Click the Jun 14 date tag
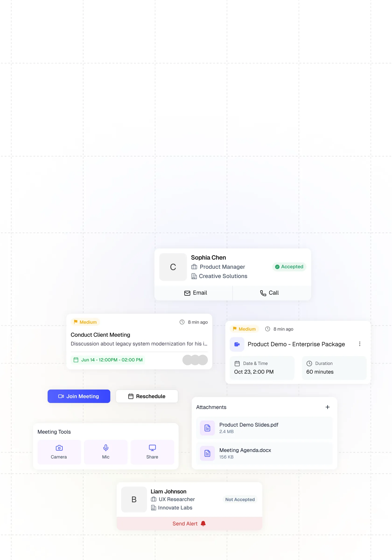Image resolution: width=392 pixels, height=560 pixels. [x=108, y=360]
